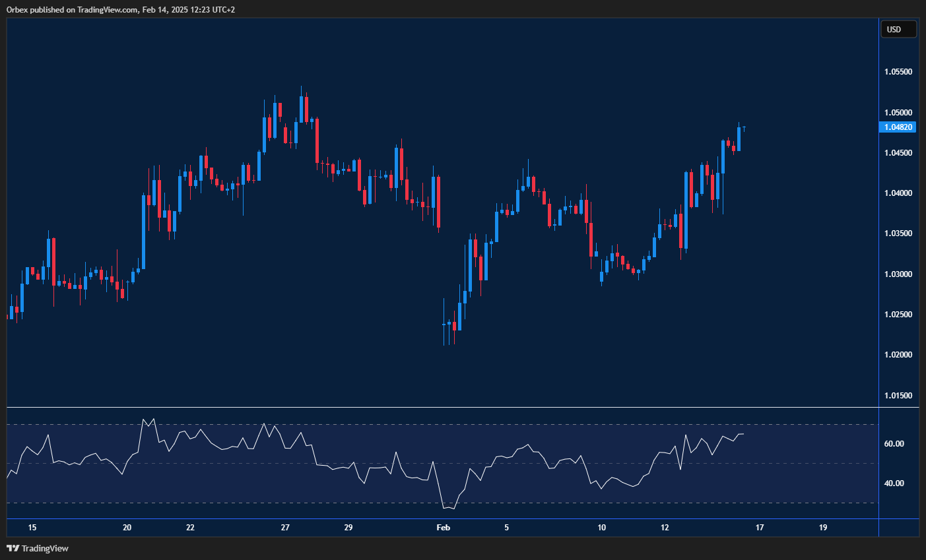Image resolution: width=926 pixels, height=560 pixels.
Task: Click the date label 19 on the timeline
Action: coord(822,528)
